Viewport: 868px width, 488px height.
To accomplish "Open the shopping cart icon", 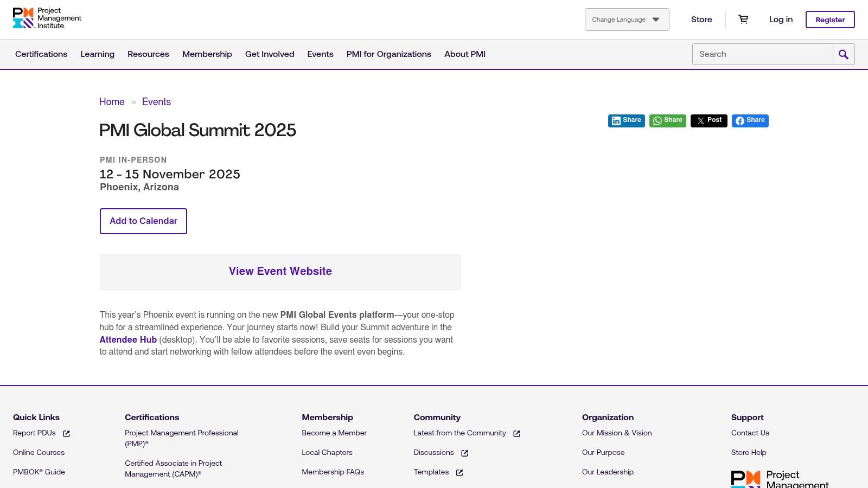I will click(x=743, y=20).
